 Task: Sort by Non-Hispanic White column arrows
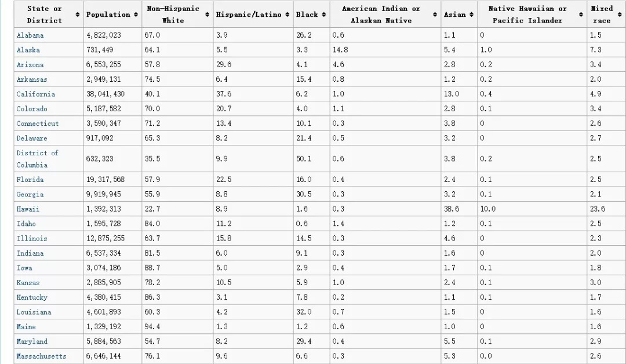208,14
